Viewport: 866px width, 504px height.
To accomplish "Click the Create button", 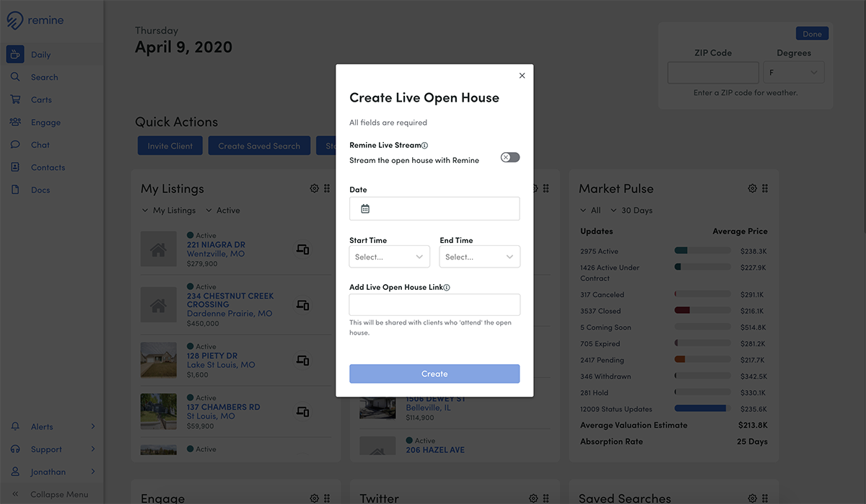I will click(x=434, y=373).
